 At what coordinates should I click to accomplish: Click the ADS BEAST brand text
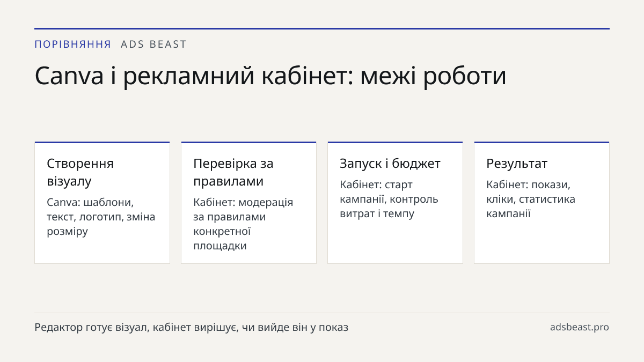(153, 45)
